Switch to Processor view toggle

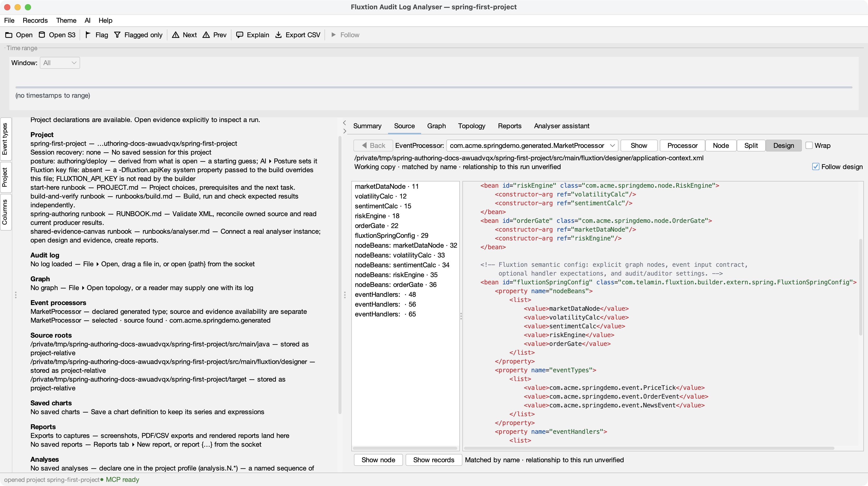point(682,145)
